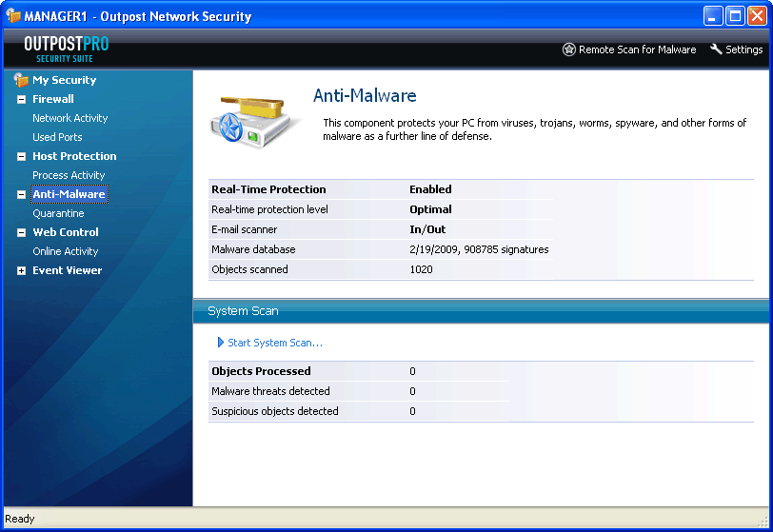Select the Anti-Malware tree item
773x532 pixels.
[69, 194]
